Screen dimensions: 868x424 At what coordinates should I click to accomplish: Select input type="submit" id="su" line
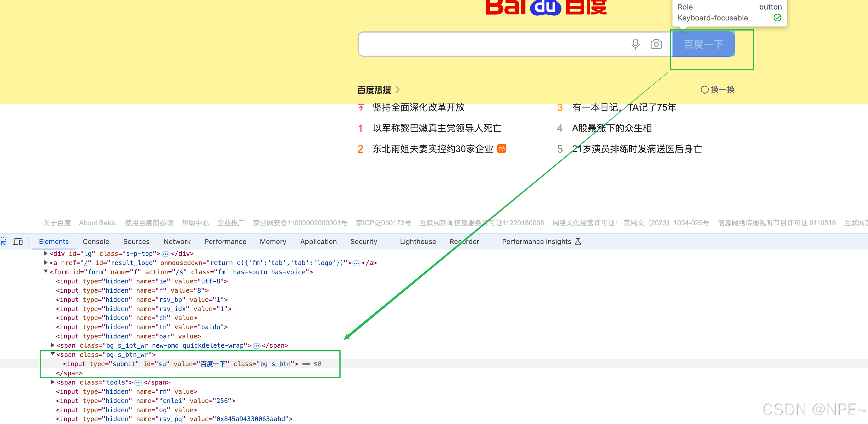(x=180, y=364)
